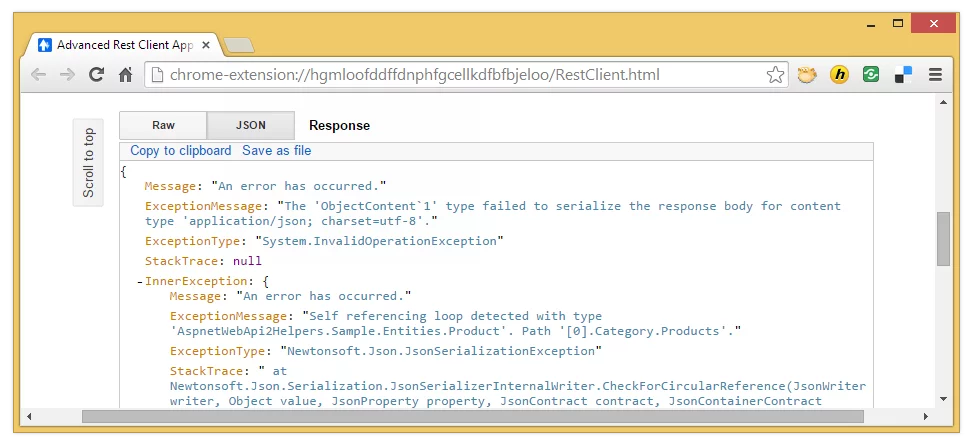This screenshot has height=448, width=973.
Task: Click the Scroll to top button
Action: [88, 163]
